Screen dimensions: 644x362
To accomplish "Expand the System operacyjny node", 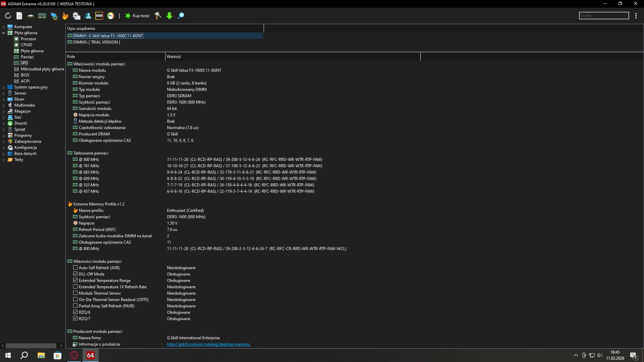I will (3, 87).
